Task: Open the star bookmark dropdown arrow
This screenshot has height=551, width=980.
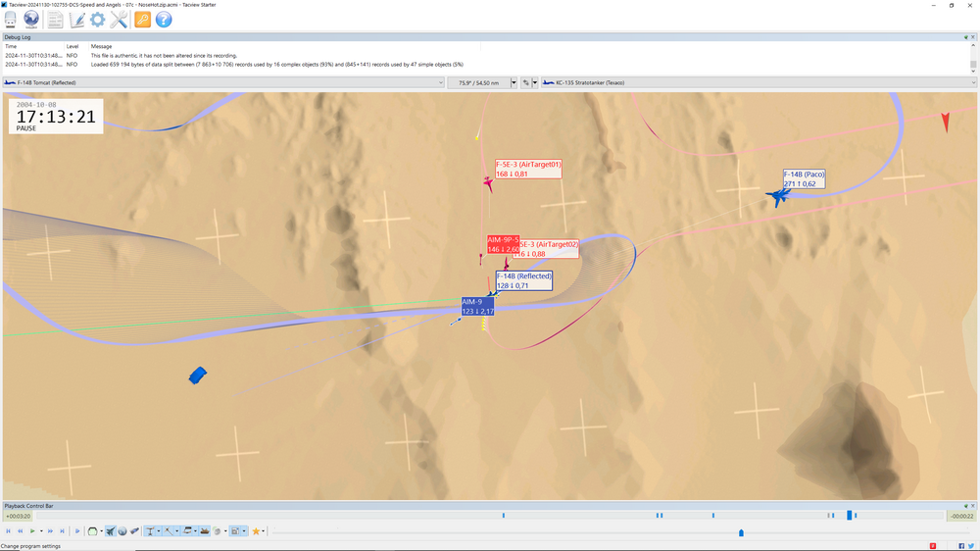Action: point(263,531)
